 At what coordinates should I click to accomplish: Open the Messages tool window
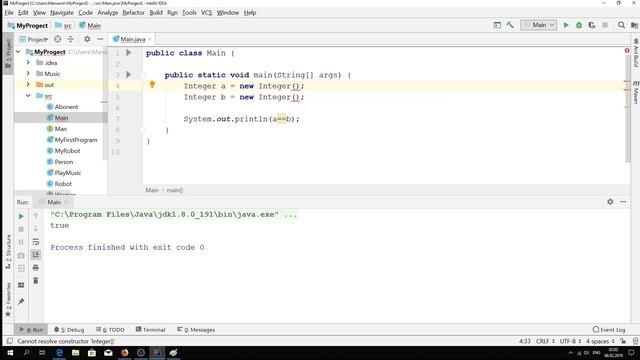point(196,329)
